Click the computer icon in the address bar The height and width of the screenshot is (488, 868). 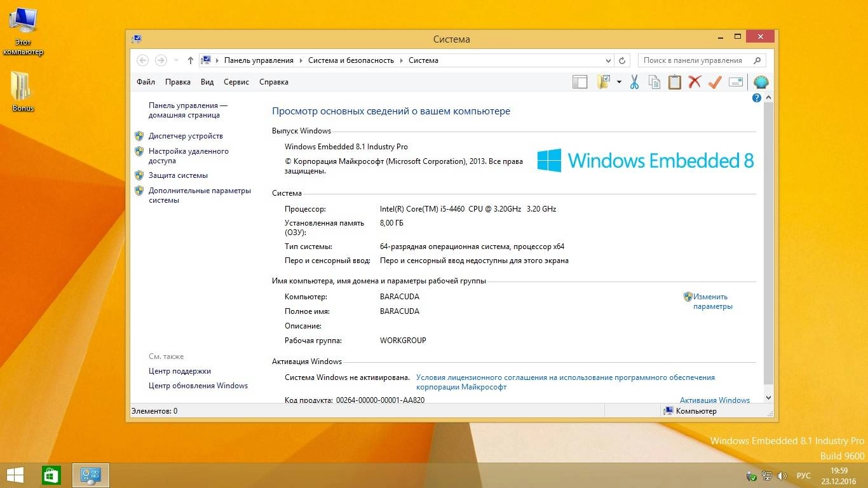(206, 60)
